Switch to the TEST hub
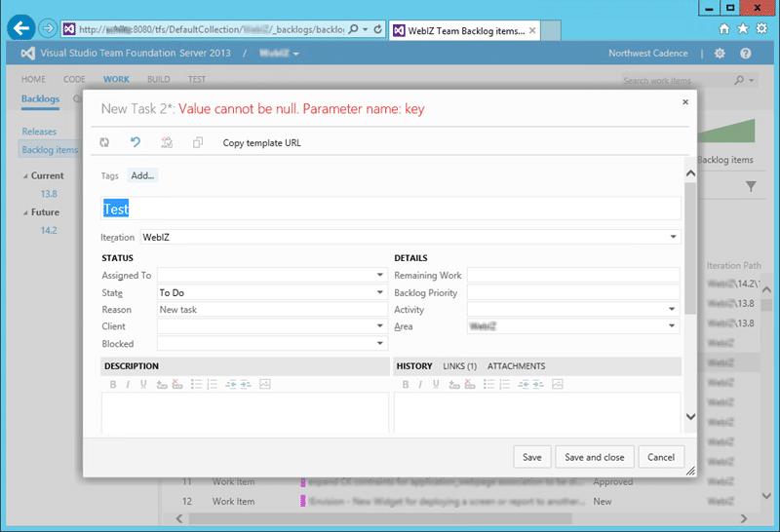 coord(197,79)
